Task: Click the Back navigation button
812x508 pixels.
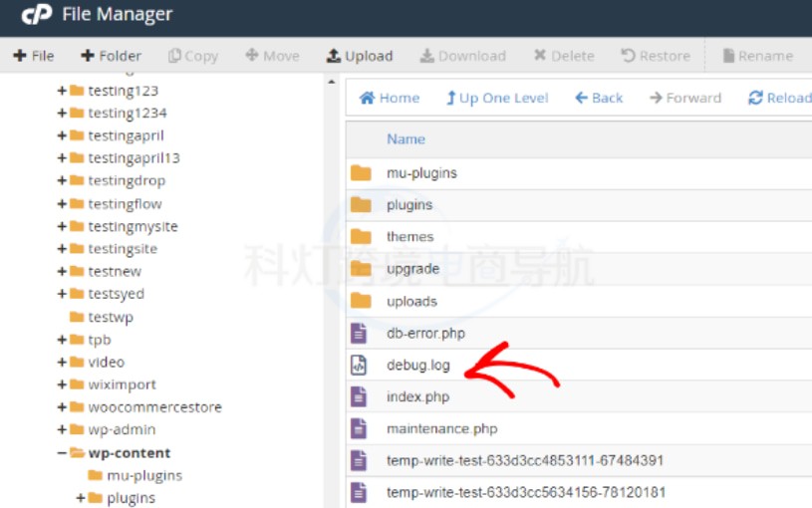Action: [x=599, y=98]
